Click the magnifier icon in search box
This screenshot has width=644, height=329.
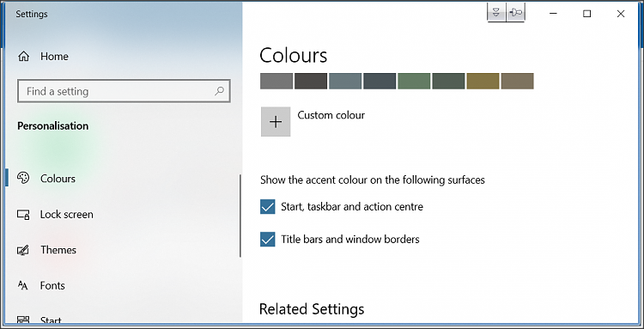pyautogui.click(x=219, y=91)
